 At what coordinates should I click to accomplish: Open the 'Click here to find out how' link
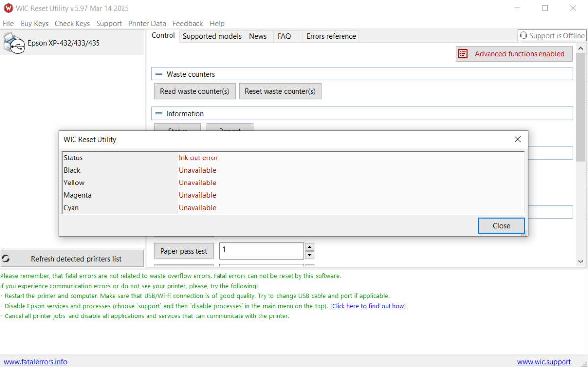point(368,306)
